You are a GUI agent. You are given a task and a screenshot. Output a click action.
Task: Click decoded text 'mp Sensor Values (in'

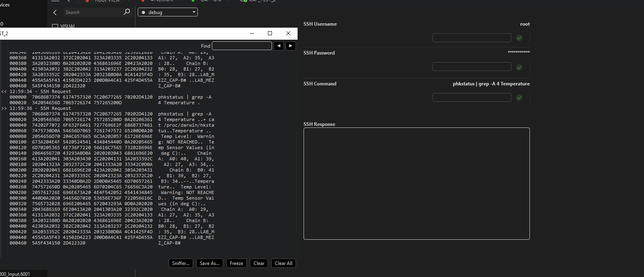[x=186, y=148]
